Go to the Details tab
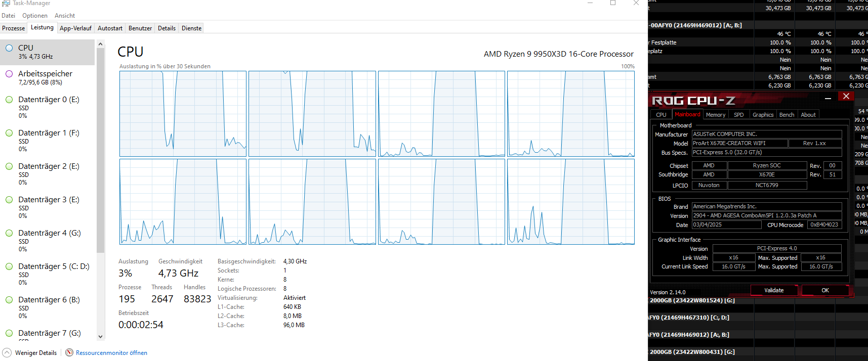This screenshot has height=361, width=868. (167, 28)
